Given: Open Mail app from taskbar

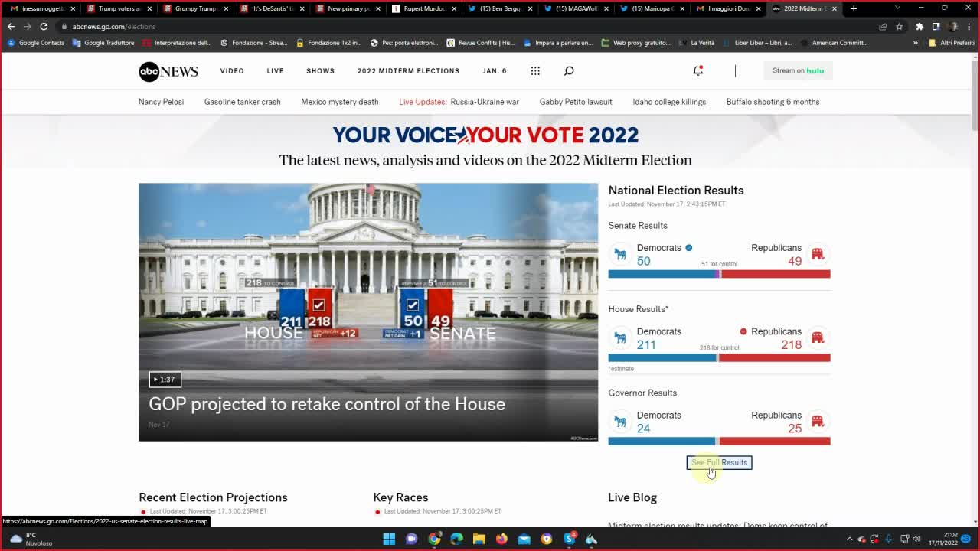Looking at the screenshot, I should [524, 539].
